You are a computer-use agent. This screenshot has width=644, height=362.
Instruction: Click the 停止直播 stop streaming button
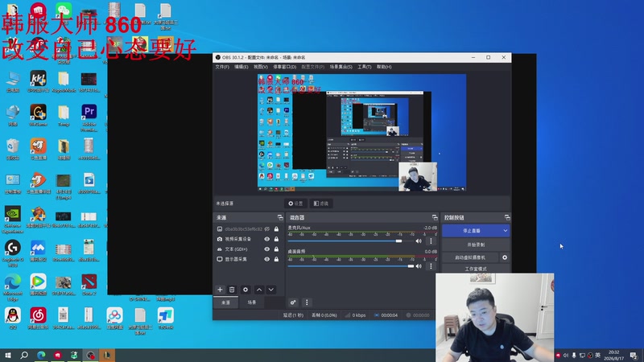point(472,231)
